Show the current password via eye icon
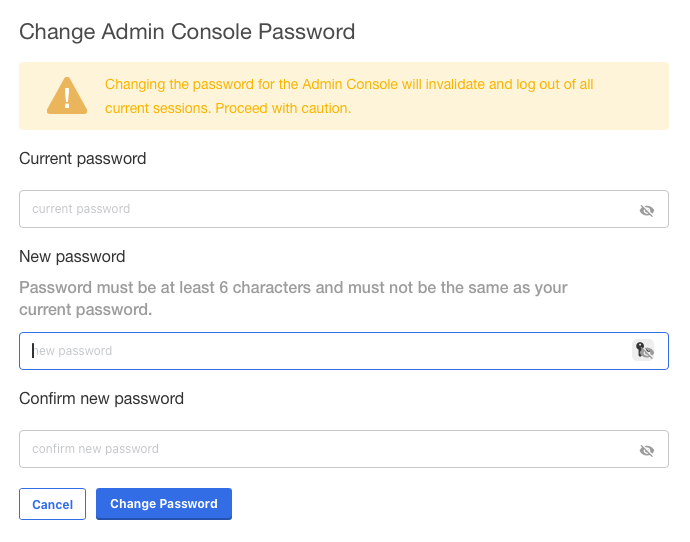The image size is (690, 542). click(647, 210)
